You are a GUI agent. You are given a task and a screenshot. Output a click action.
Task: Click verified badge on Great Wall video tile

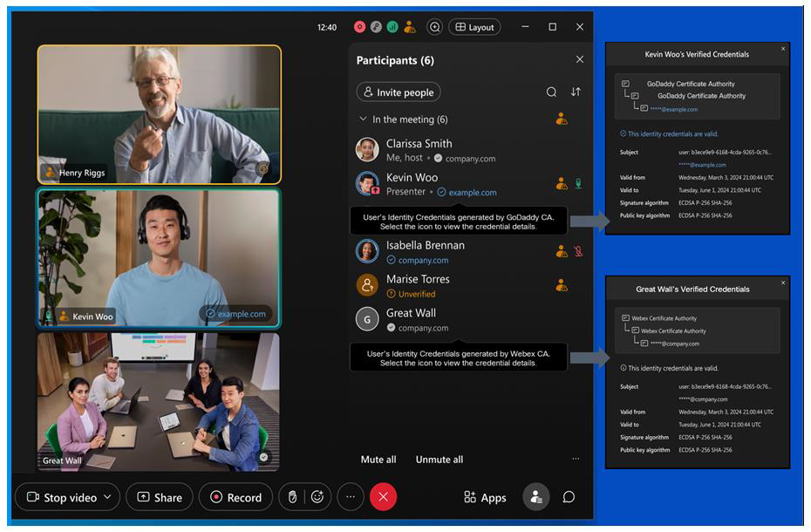[x=263, y=457]
